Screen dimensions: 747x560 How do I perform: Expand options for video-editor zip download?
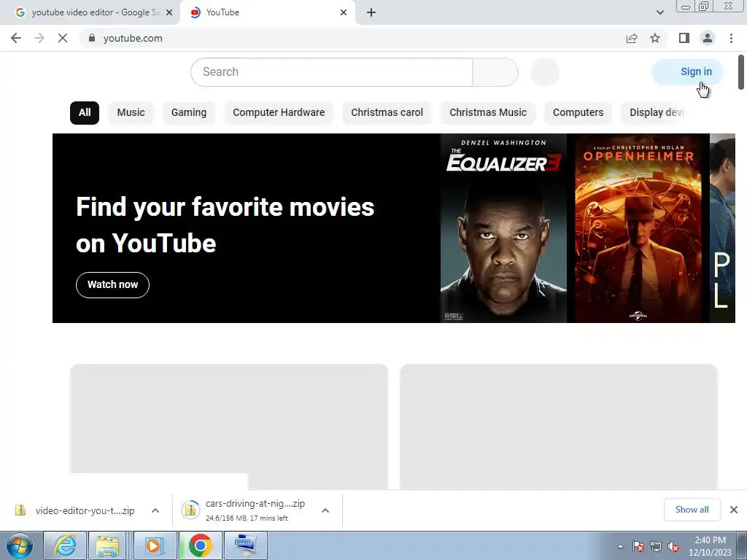pos(155,510)
